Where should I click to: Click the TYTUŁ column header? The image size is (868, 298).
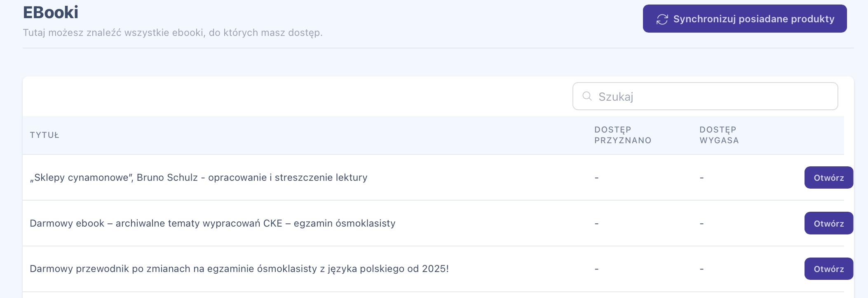pyautogui.click(x=45, y=135)
